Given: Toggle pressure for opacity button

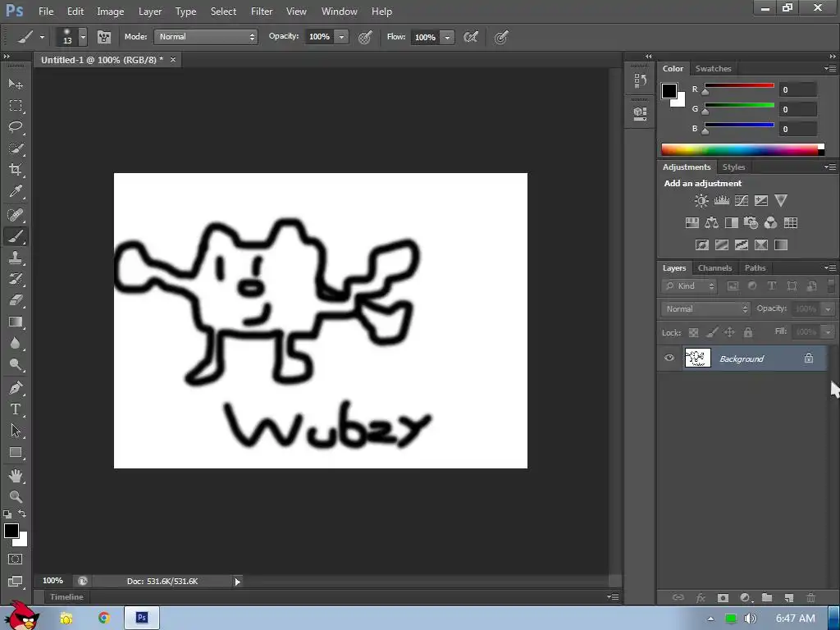Looking at the screenshot, I should (x=365, y=37).
